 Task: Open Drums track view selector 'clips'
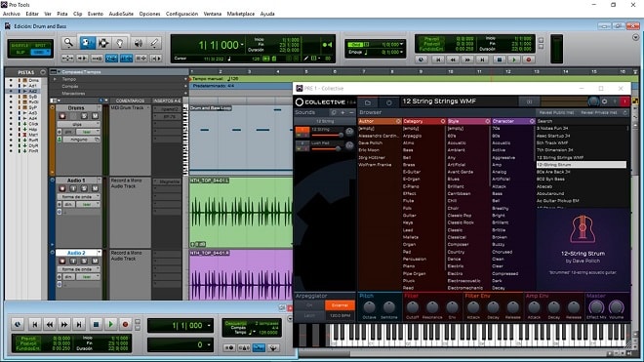pyautogui.click(x=79, y=125)
